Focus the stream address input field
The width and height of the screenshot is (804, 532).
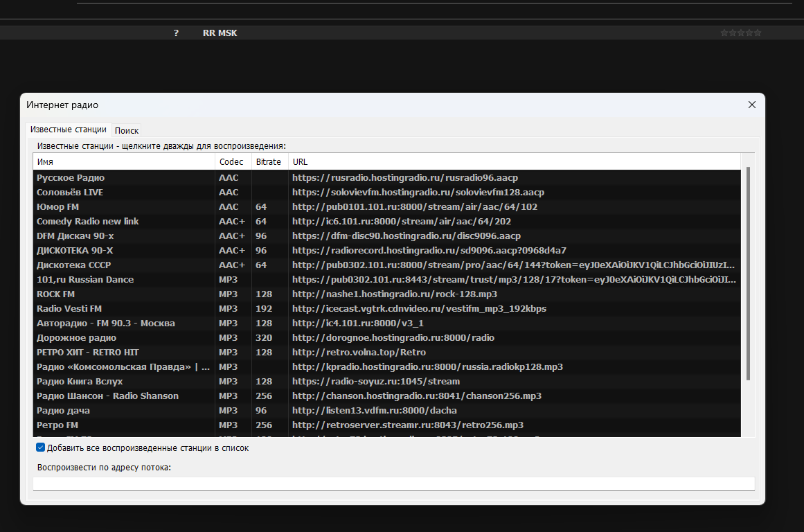coord(393,484)
